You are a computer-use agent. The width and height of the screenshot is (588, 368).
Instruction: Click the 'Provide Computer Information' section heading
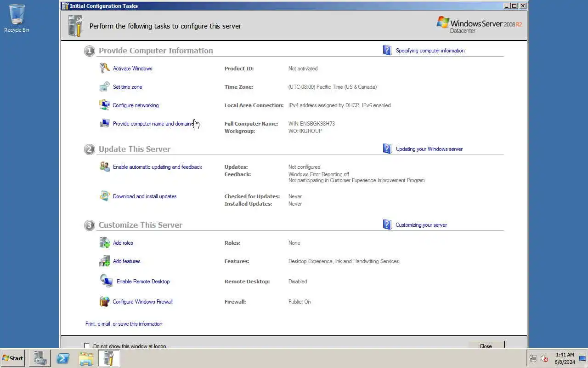click(x=156, y=51)
